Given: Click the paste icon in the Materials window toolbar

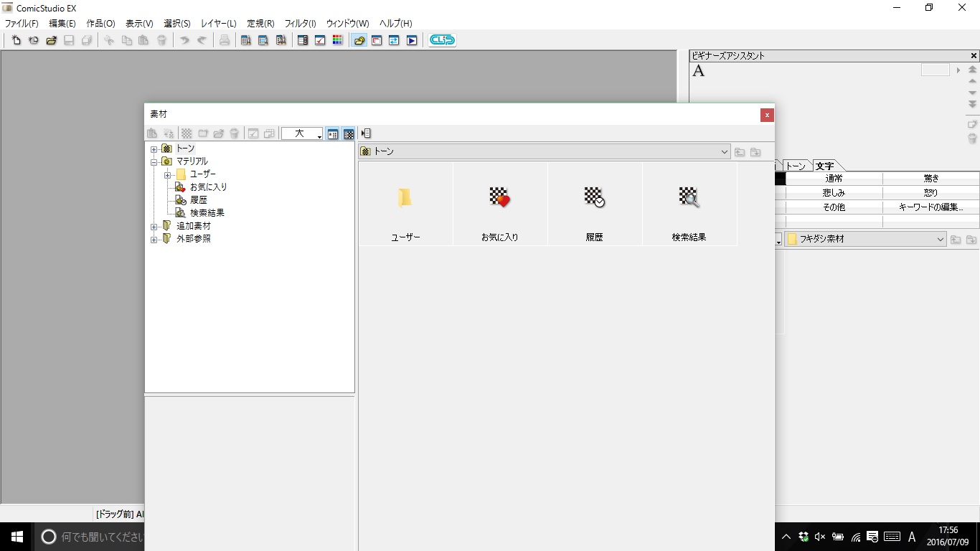Looking at the screenshot, I should pyautogui.click(x=152, y=133).
